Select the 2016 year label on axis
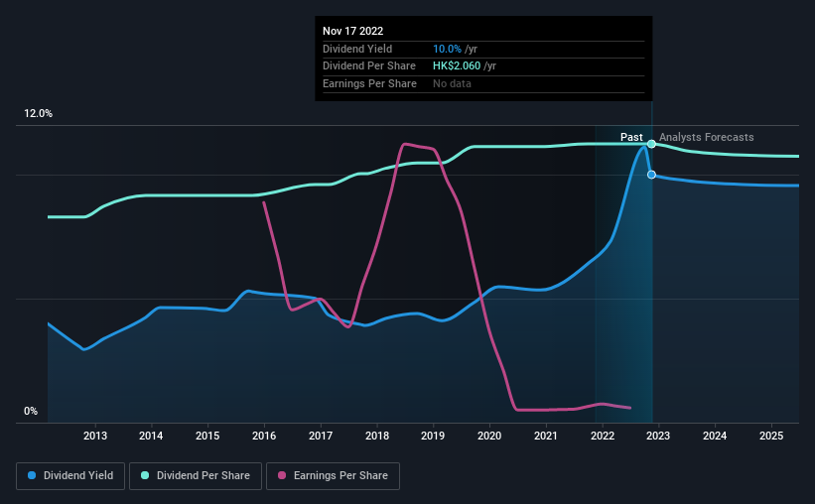815x504 pixels. 264,436
